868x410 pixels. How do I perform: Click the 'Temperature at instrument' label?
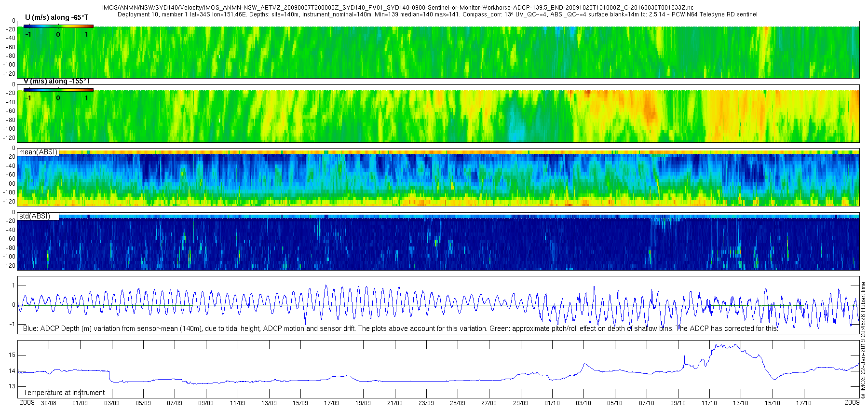[x=64, y=393]
